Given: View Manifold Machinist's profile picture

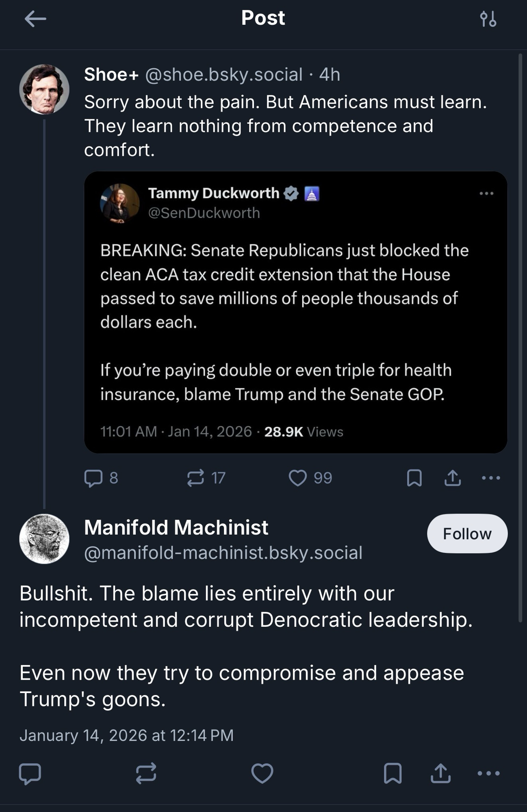Looking at the screenshot, I should (44, 539).
